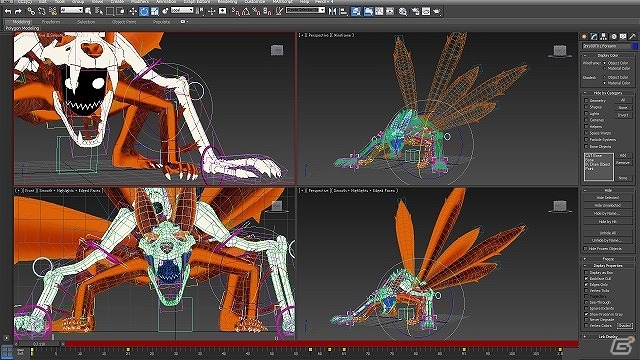Open the named selection sets dropdown
Image resolution: width=640 pixels, height=360 pixels.
305,10
